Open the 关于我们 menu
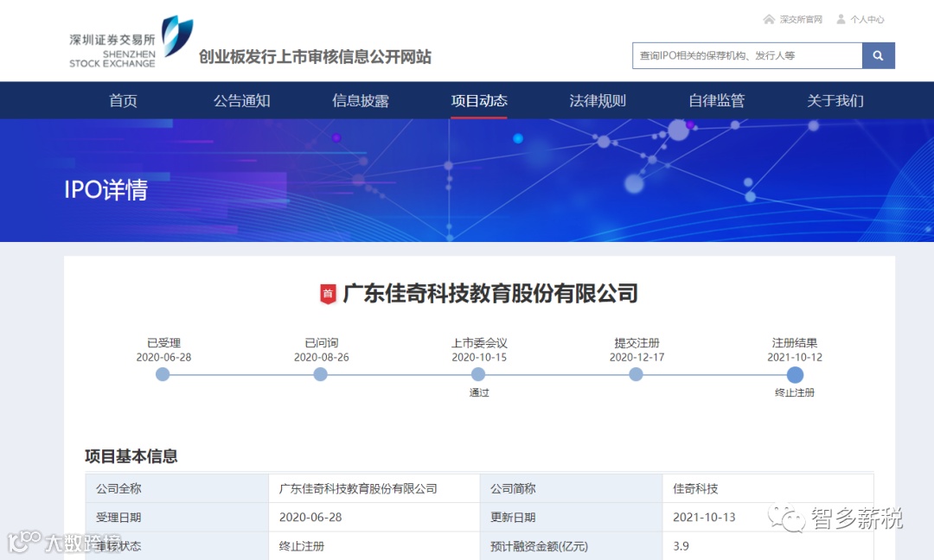This screenshot has height=560, width=934. coord(835,100)
